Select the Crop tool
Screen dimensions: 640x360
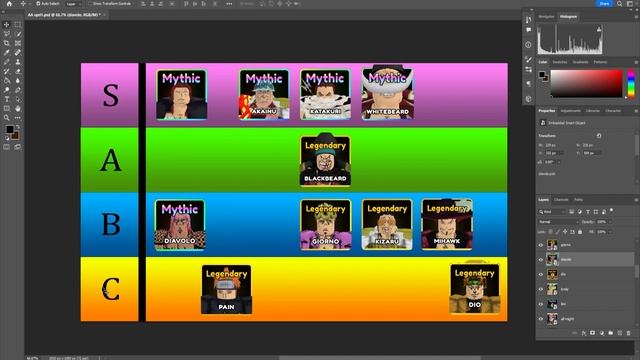coord(7,43)
